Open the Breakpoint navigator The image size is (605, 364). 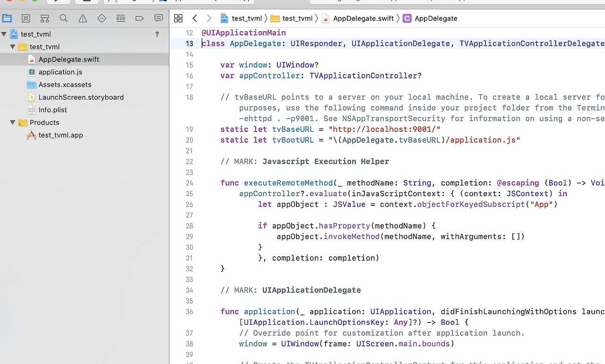pos(139,18)
